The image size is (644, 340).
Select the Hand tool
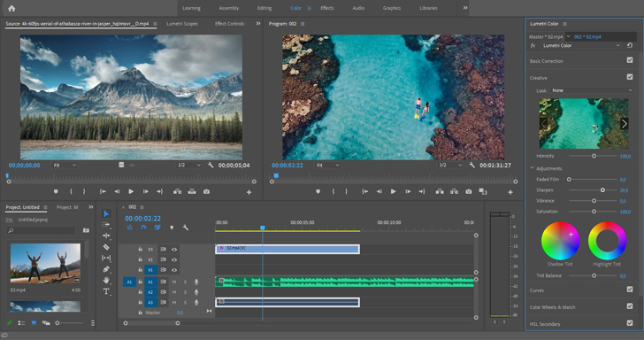pos(106,280)
